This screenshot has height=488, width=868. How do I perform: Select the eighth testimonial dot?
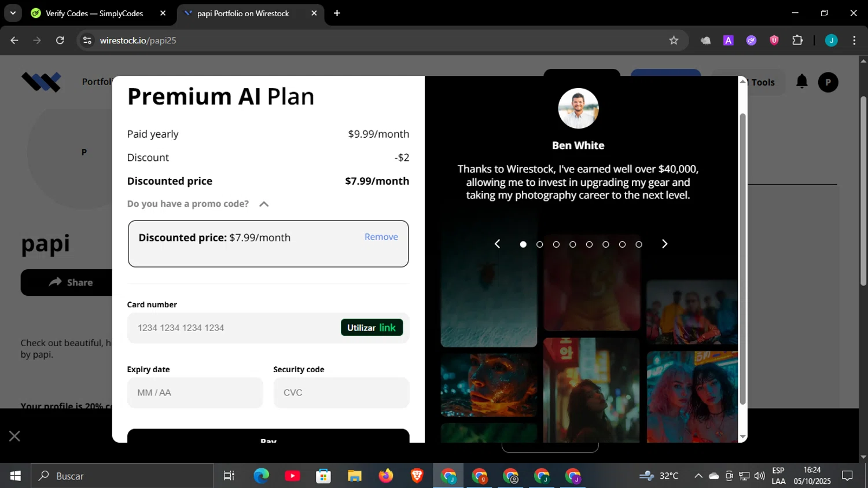point(639,244)
